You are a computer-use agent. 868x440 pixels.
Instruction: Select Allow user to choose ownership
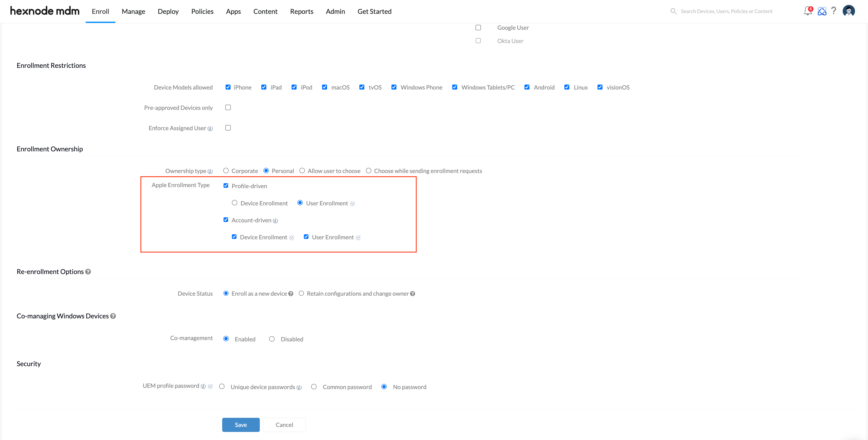coord(302,171)
